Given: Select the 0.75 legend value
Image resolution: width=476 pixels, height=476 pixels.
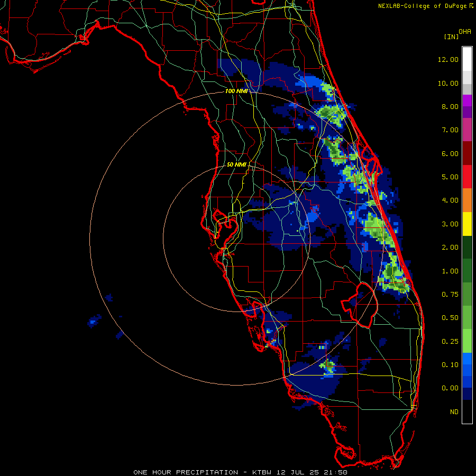Looking at the screenshot, I should point(450,295).
